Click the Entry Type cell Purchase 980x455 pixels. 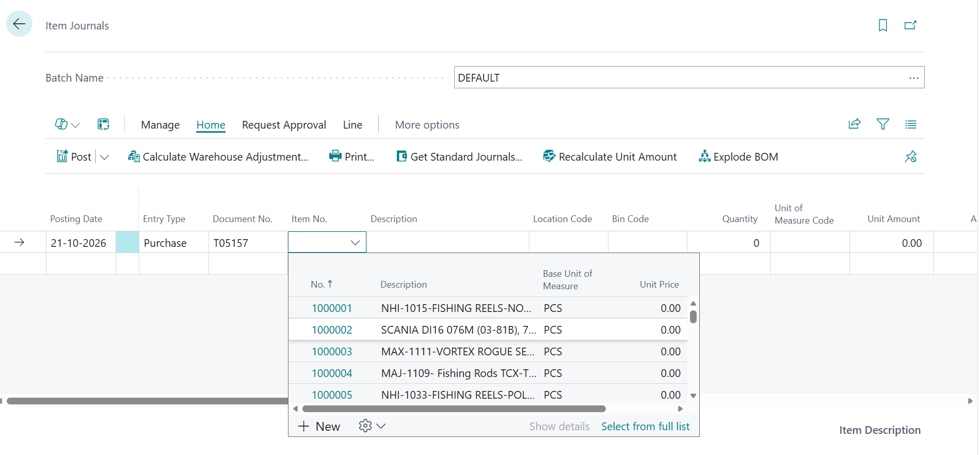point(174,243)
